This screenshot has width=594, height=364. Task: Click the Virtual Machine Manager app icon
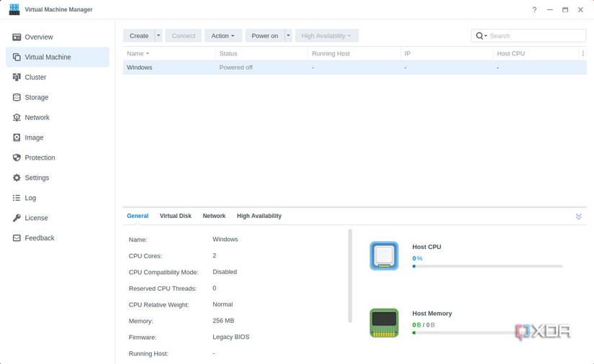coord(14,9)
